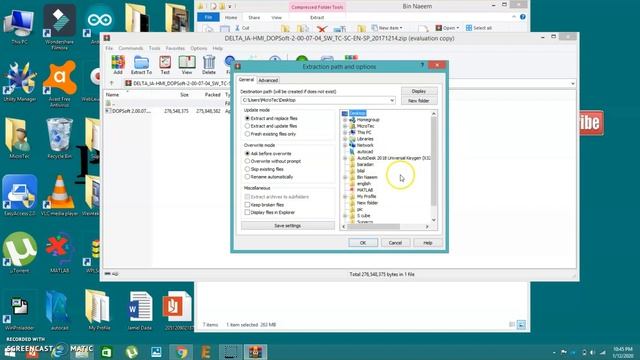Open Avast Free Antivirus desktop shortcut
Screen dimensions: 640x360
60,84
